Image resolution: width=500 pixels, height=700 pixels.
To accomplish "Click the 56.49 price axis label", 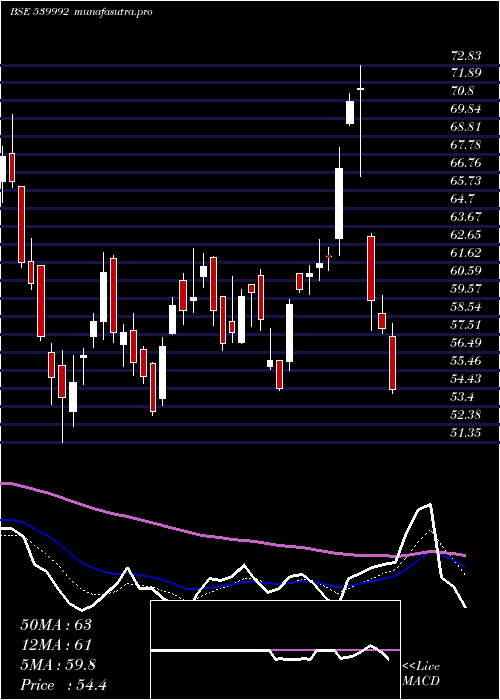I will pos(466,343).
